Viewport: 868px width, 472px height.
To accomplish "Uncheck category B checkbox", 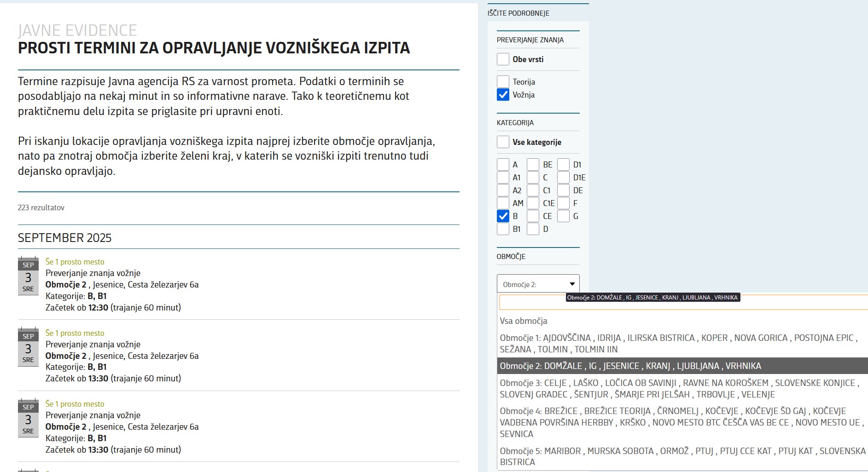I will [x=503, y=216].
